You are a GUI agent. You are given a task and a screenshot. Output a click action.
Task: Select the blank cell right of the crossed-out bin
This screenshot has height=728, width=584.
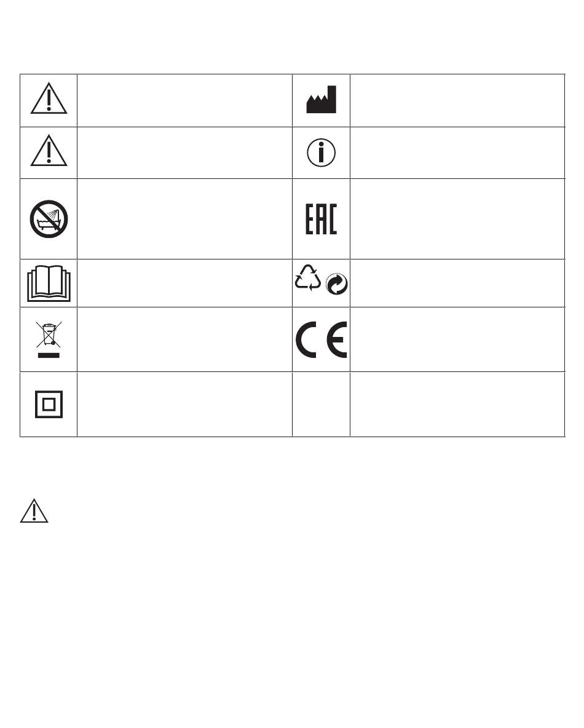[x=184, y=339]
